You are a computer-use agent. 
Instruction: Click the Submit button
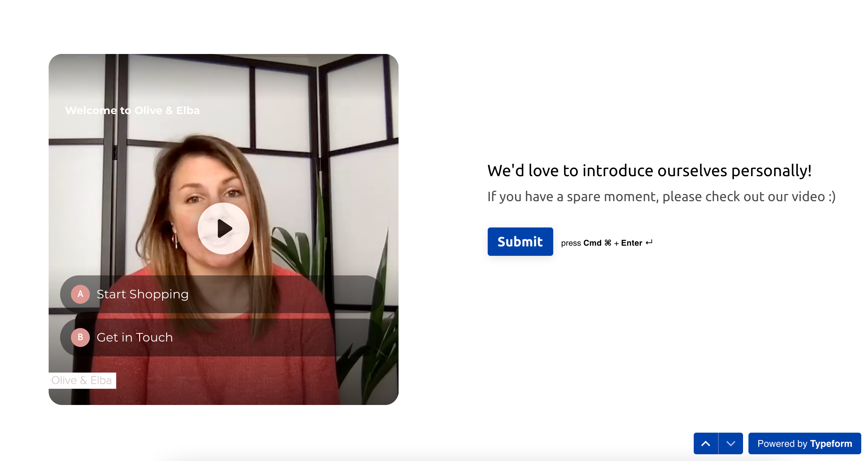(520, 241)
